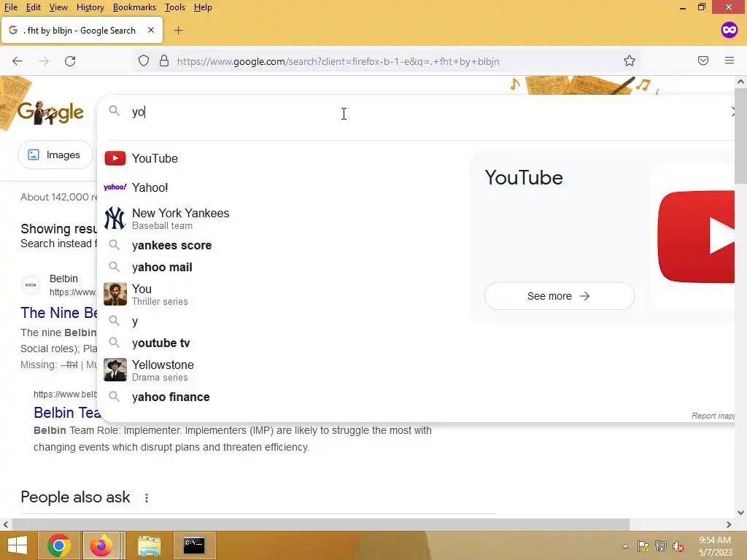
Task: Show hidden system tray icons
Action: coord(625,546)
